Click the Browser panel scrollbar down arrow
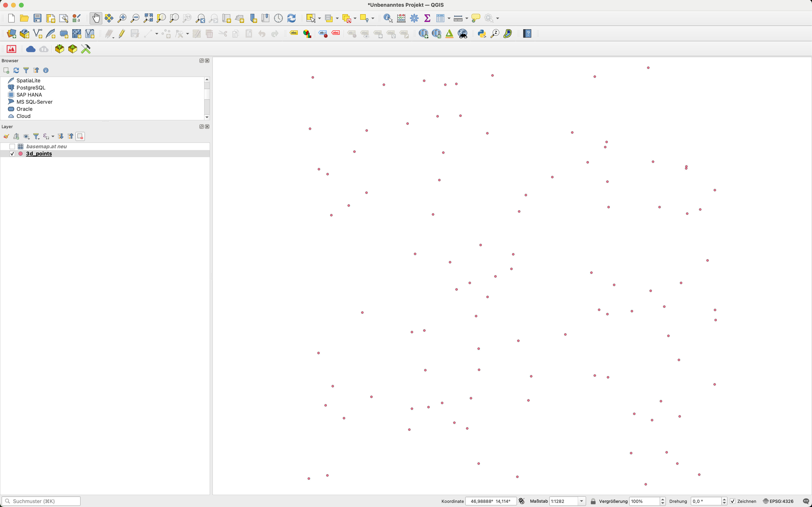 [207, 117]
